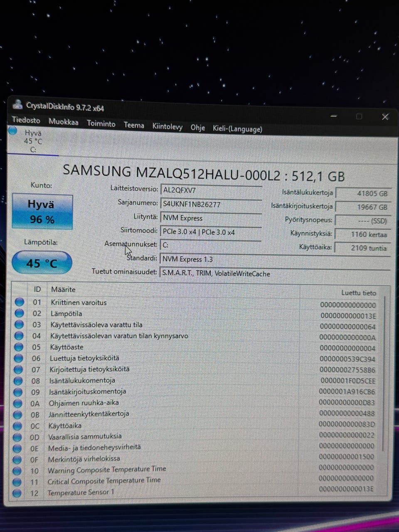Click the status circle for Kriittinen varoitus
This screenshot has height=532, width=399.
coord(19,302)
